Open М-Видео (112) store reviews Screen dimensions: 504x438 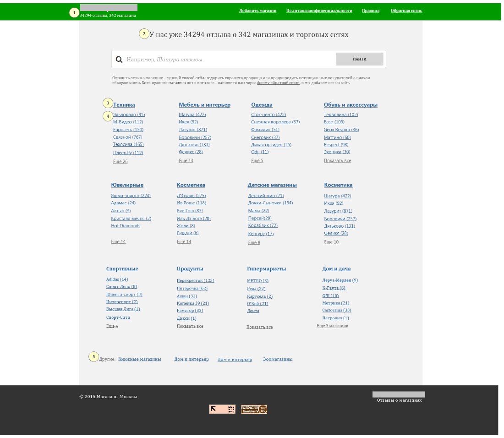(128, 122)
